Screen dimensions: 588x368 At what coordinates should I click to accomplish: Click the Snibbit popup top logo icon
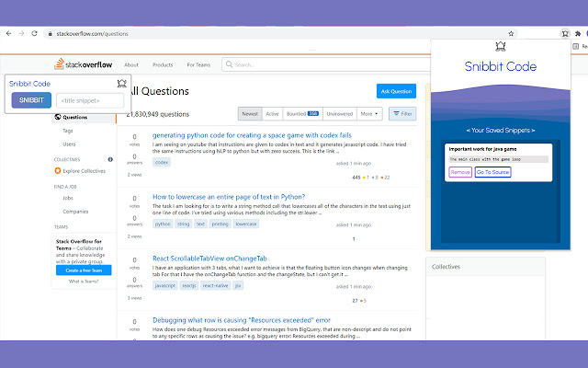[501, 47]
